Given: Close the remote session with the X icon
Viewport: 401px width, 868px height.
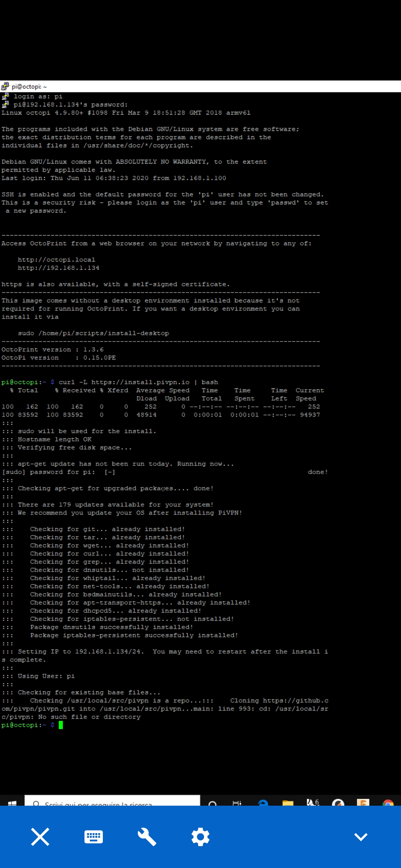Looking at the screenshot, I should click(40, 837).
